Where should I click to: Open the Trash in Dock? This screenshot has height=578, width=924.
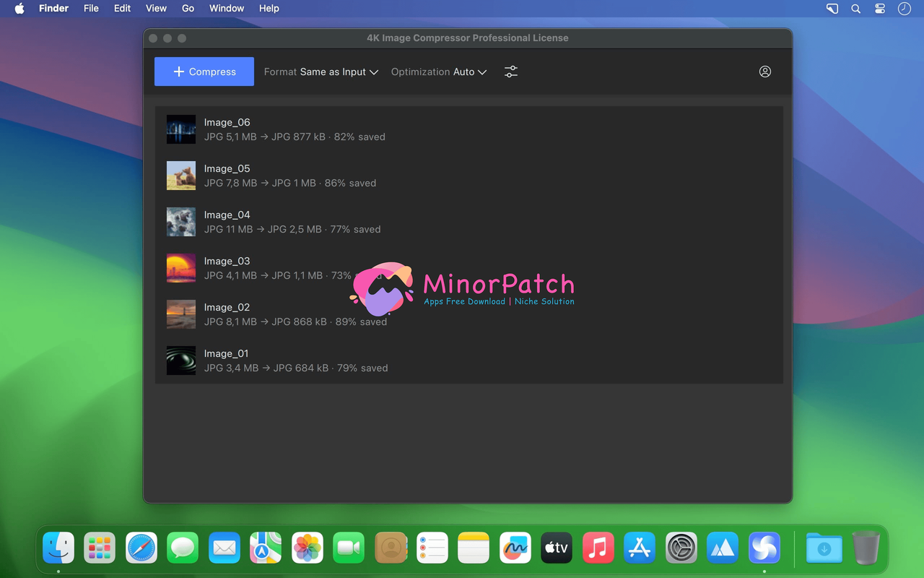[866, 548]
